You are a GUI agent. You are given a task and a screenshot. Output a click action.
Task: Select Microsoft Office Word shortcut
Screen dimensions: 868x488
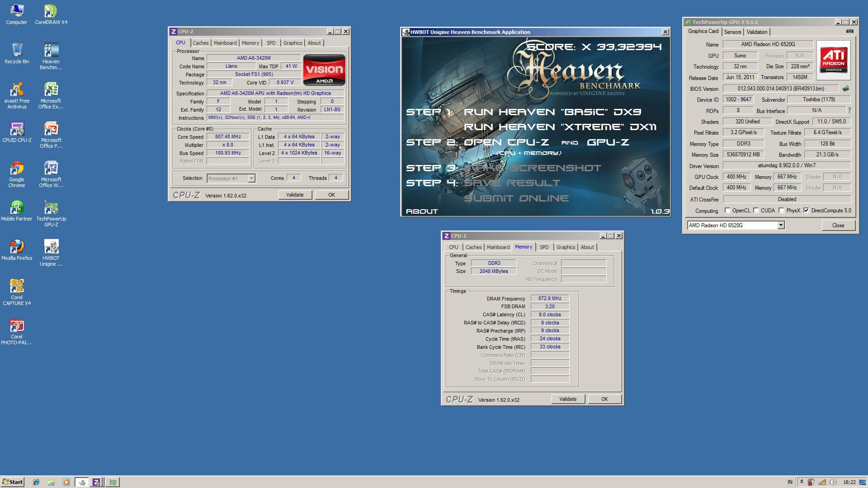tap(51, 174)
